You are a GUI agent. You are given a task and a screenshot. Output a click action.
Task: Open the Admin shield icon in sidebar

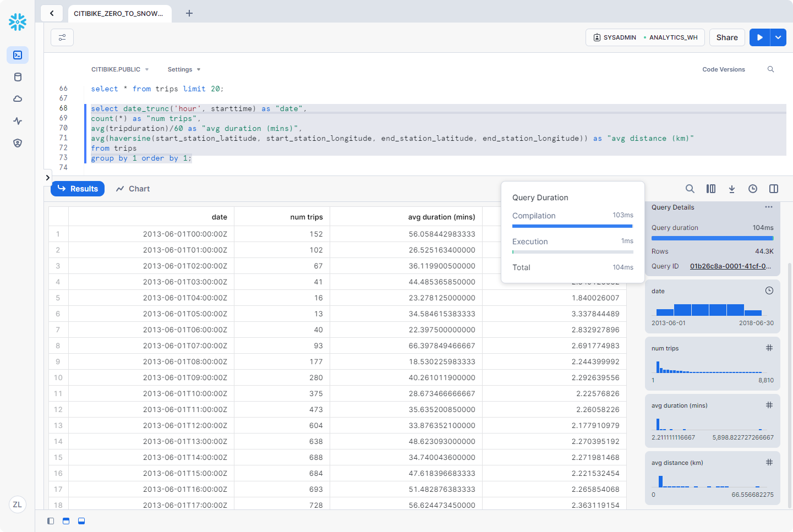pos(18,143)
